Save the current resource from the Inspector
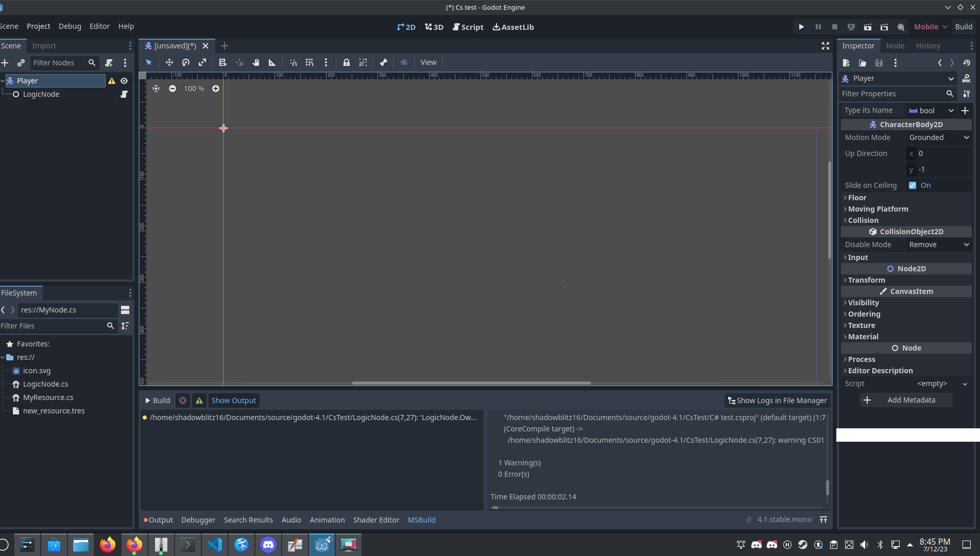The width and height of the screenshot is (980, 556). [x=879, y=63]
